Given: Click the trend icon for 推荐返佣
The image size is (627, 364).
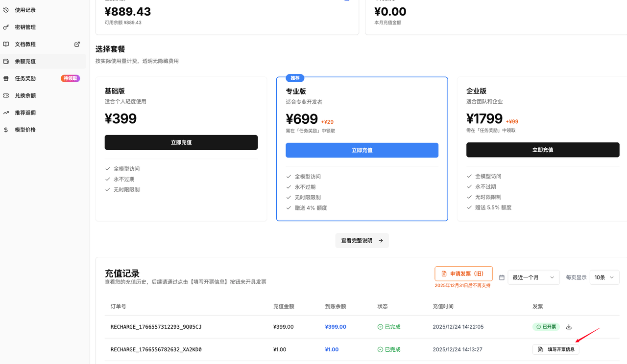Looking at the screenshot, I should pos(6,113).
